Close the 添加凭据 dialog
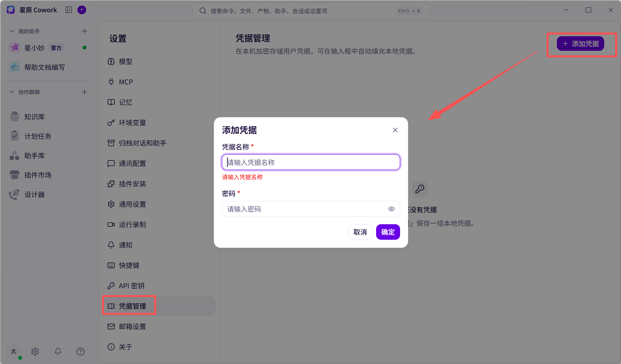 coord(395,130)
